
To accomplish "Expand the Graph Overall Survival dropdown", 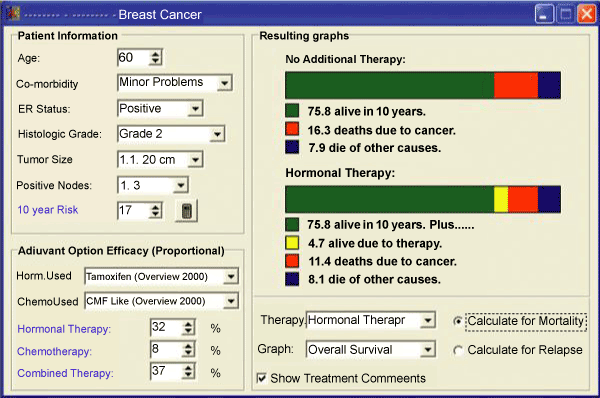I will point(428,349).
